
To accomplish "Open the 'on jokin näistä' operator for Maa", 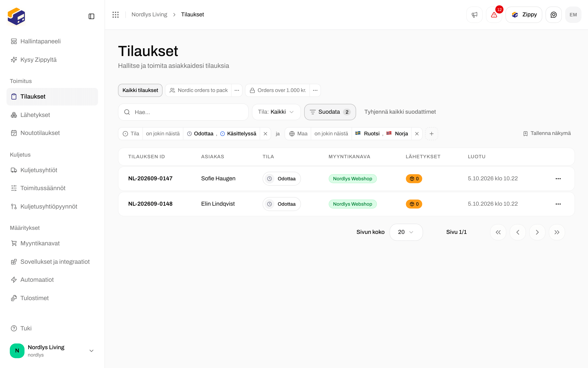I will tap(331, 134).
